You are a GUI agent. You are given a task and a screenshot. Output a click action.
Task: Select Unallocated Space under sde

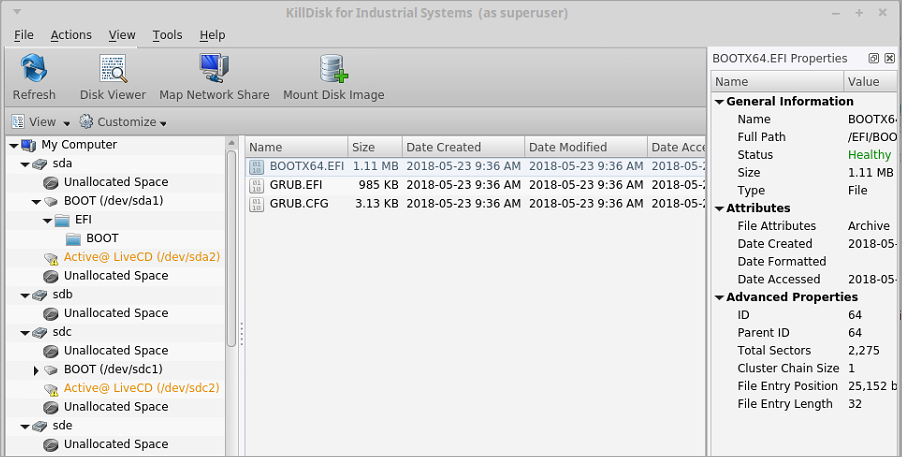click(116, 444)
